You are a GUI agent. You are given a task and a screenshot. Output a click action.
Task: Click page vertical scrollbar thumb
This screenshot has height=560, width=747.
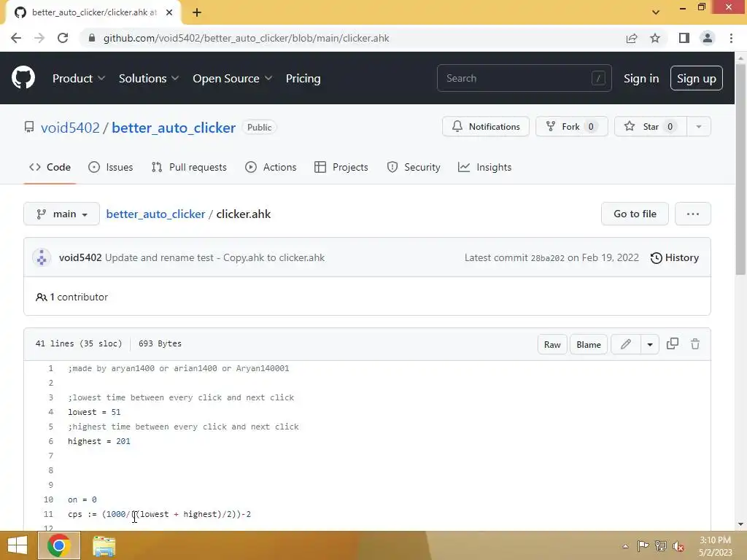[740, 169]
